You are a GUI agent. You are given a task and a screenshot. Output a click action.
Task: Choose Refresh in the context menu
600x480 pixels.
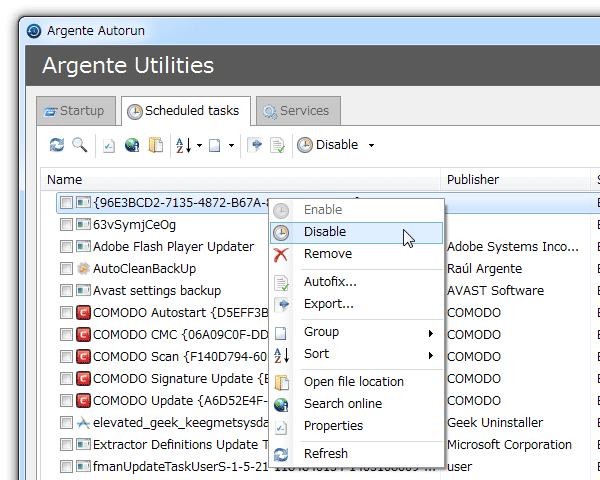coord(356,454)
